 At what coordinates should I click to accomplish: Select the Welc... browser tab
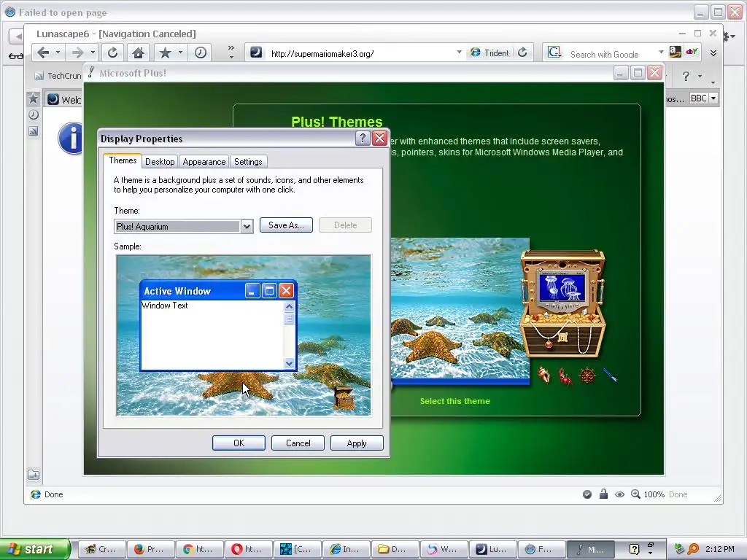point(64,99)
